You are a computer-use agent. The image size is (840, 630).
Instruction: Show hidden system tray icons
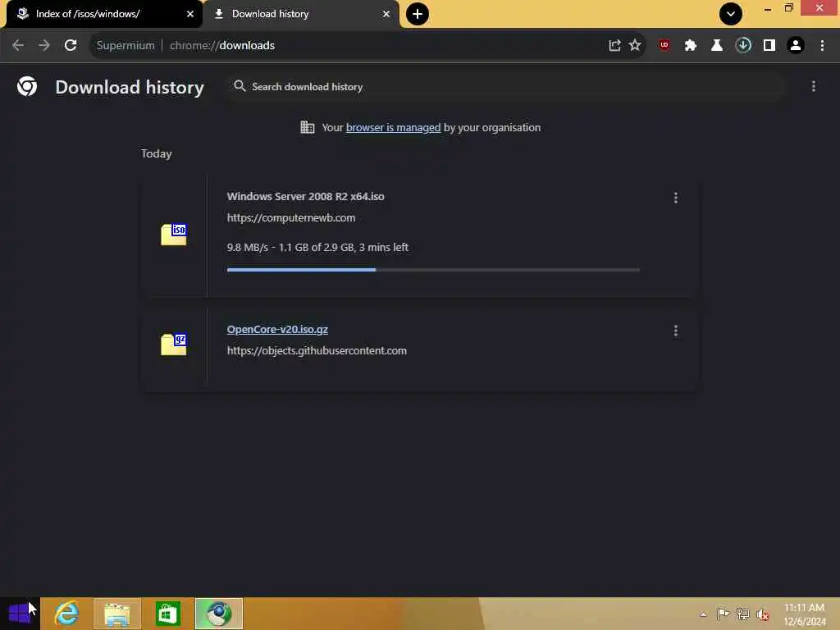click(703, 614)
